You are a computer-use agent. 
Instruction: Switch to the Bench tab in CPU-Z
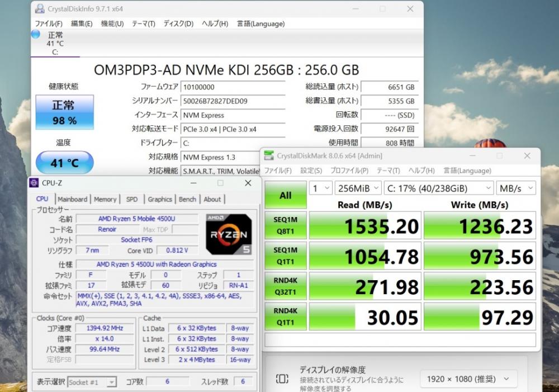[187, 200]
